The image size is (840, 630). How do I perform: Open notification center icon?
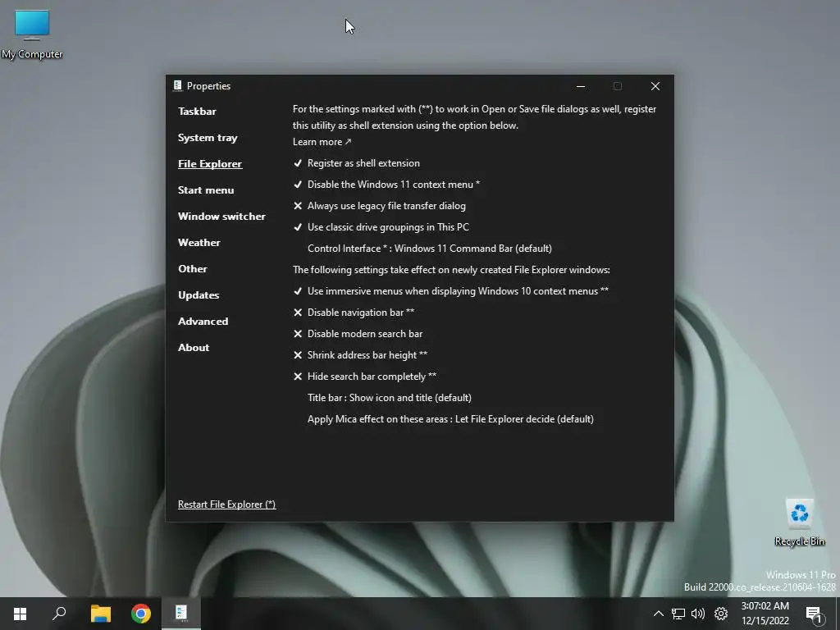[815, 614]
